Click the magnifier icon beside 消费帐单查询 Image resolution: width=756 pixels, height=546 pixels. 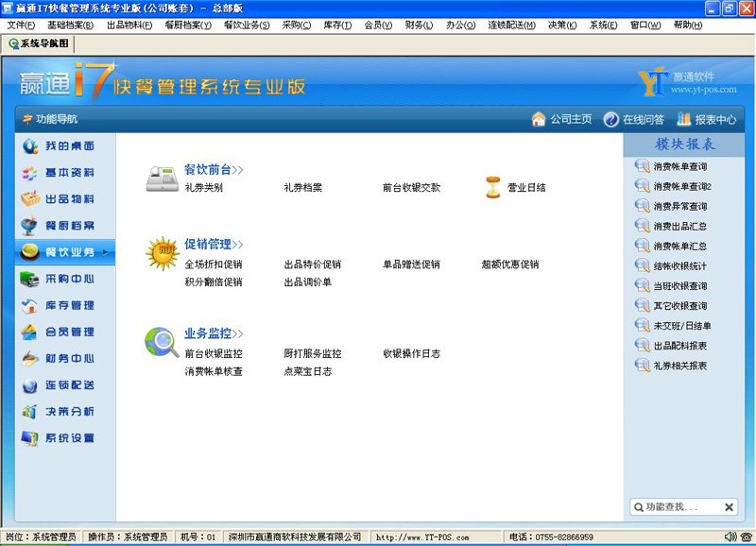click(x=643, y=166)
